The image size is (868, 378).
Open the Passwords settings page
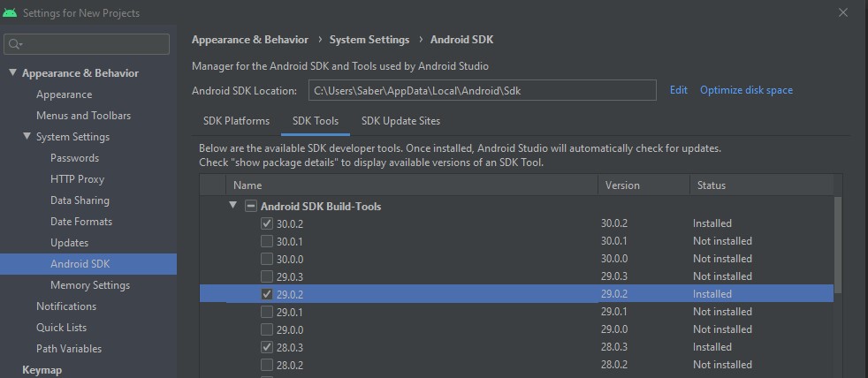(x=75, y=158)
